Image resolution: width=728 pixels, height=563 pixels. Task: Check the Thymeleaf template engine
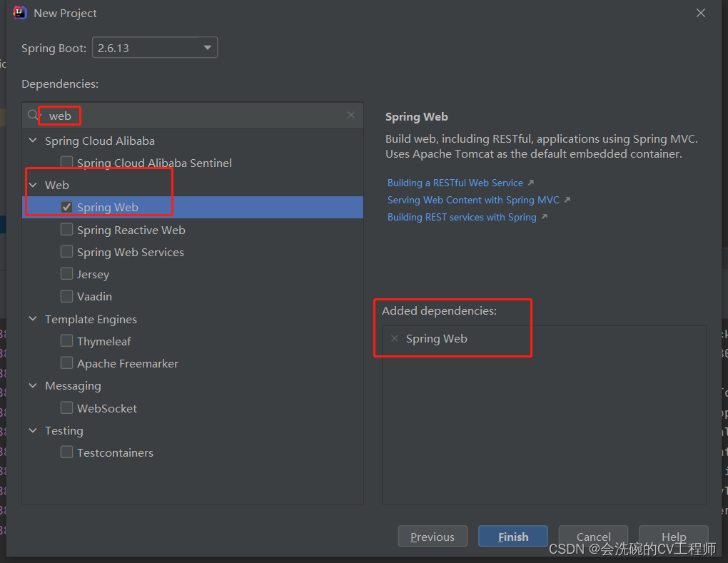67,341
